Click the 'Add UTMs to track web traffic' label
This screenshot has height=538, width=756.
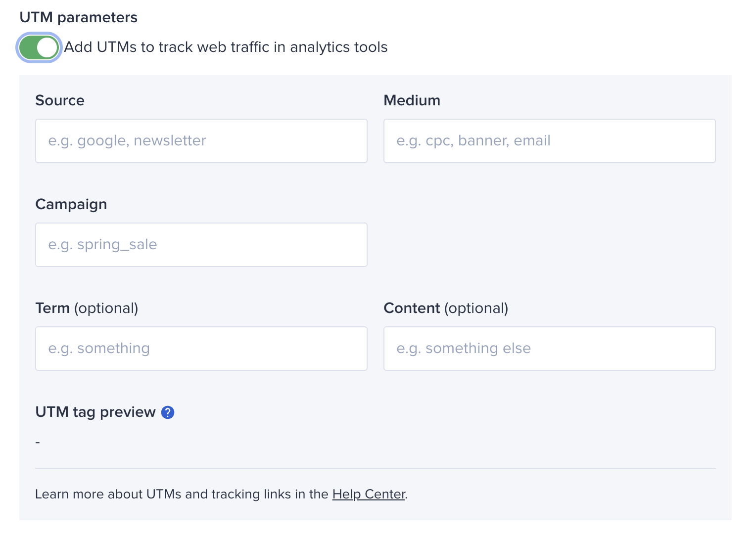click(226, 47)
